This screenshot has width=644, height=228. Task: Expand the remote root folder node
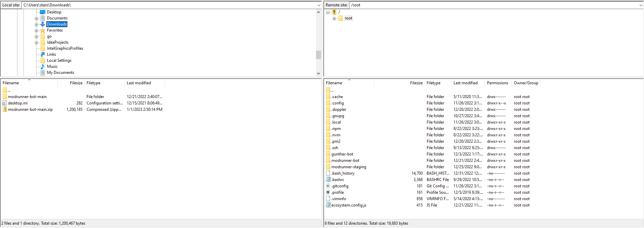coord(334,18)
